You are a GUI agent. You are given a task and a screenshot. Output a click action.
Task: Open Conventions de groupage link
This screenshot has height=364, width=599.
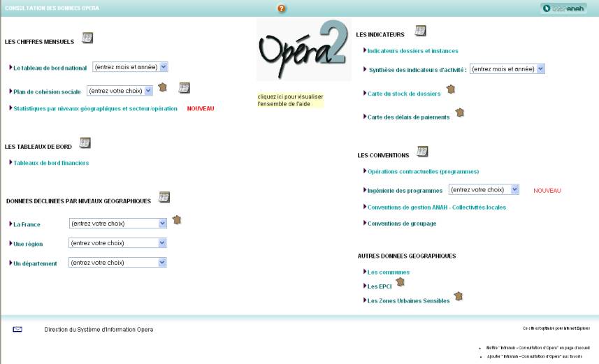(x=402, y=224)
